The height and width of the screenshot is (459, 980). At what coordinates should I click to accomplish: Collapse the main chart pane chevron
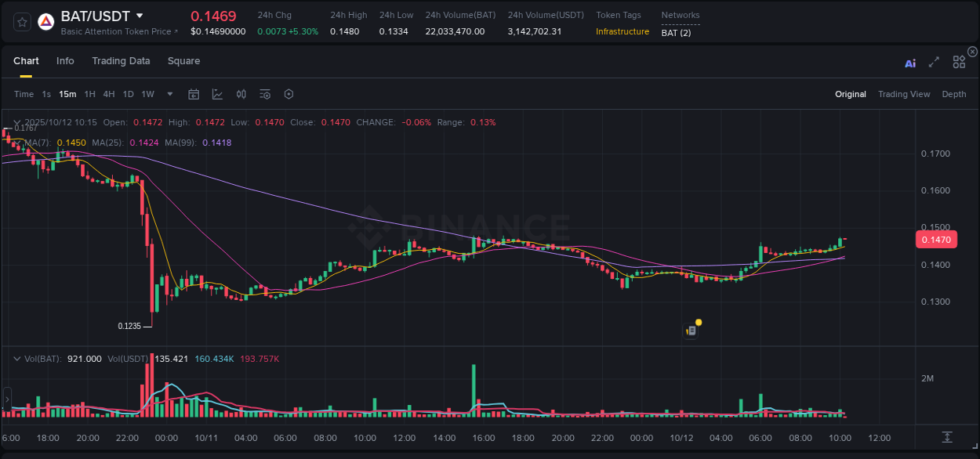(x=16, y=122)
